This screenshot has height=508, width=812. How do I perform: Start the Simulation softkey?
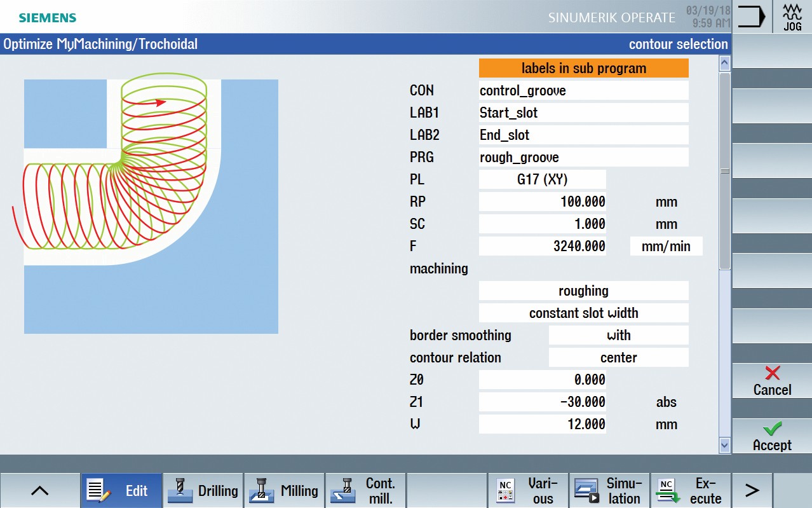pos(609,490)
